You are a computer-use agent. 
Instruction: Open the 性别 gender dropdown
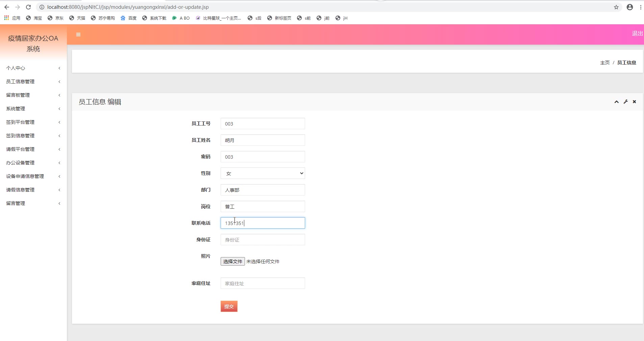(263, 173)
